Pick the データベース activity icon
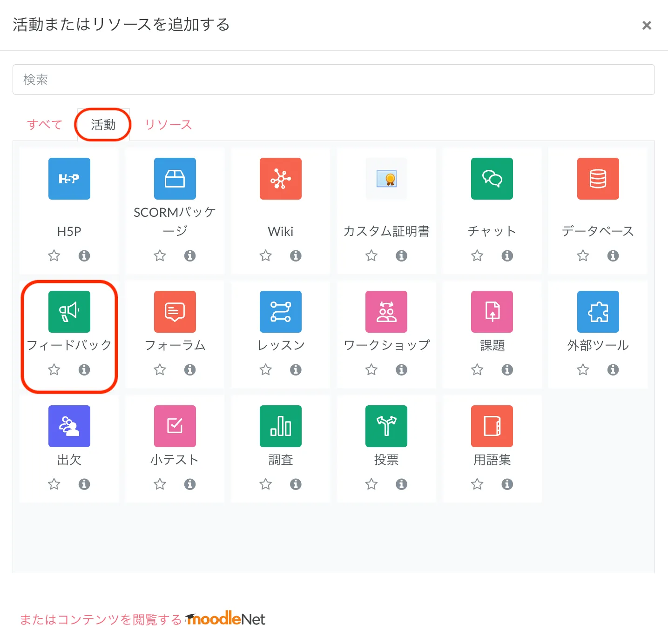This screenshot has width=668, height=644. [x=598, y=179]
